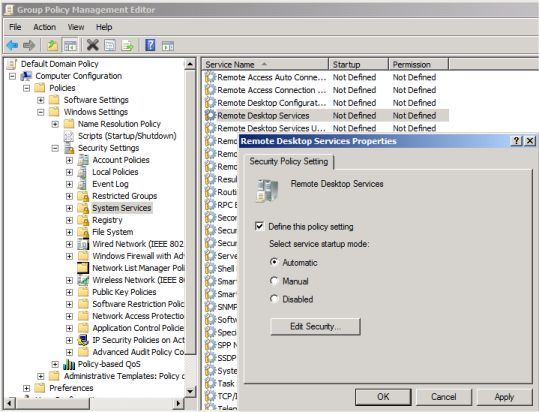Viewport: 539px width, 412px height.
Task: Click gear icon of Remote Access Auto Connection
Action: point(210,77)
